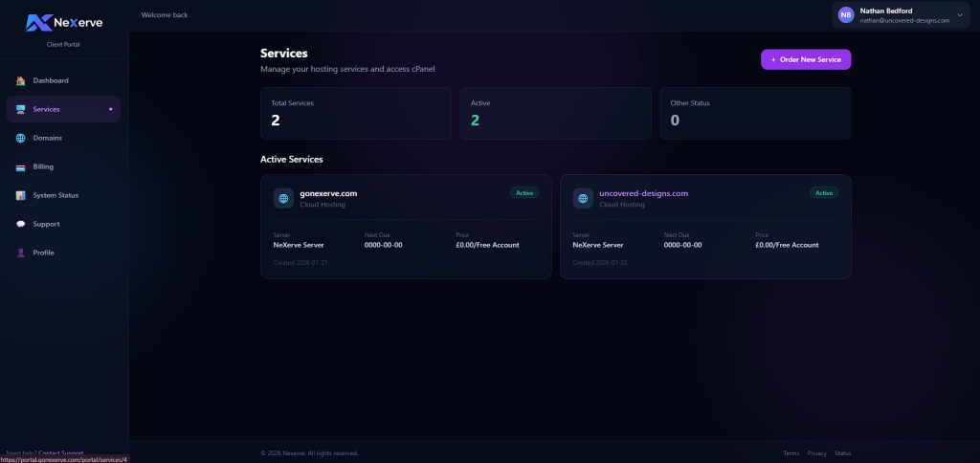Follow the Terms footer link

click(x=791, y=452)
